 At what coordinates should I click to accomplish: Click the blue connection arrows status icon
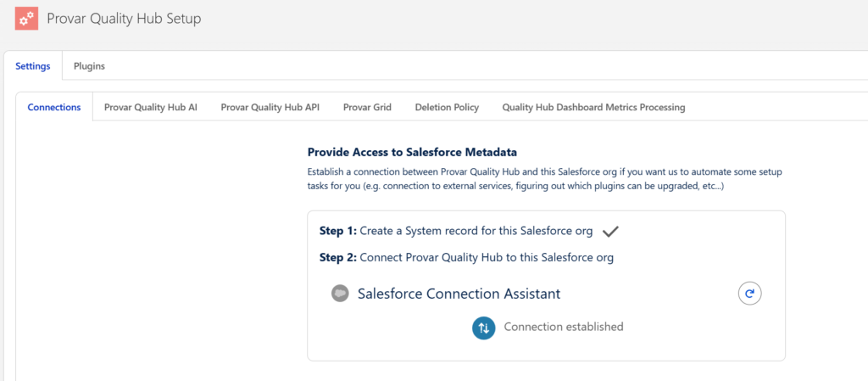[x=483, y=328]
